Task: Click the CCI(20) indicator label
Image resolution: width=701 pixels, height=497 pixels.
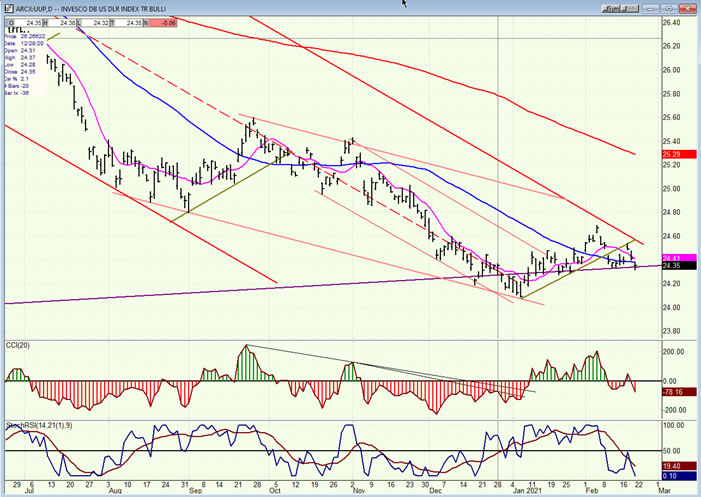Action: [18, 346]
